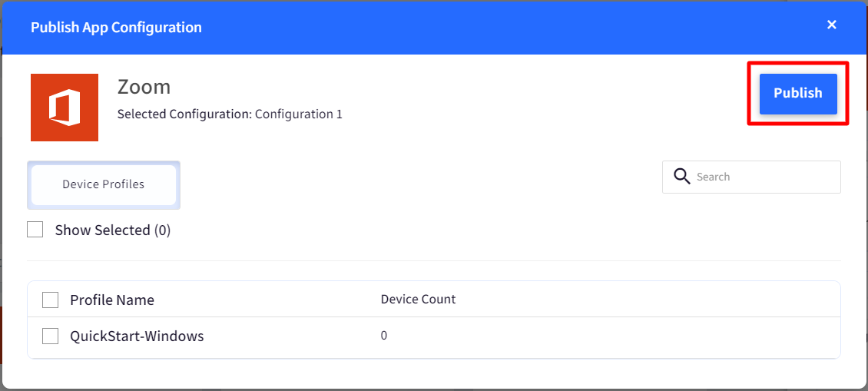
Task: Click the Selected Configuration label
Action: pyautogui.click(x=184, y=114)
